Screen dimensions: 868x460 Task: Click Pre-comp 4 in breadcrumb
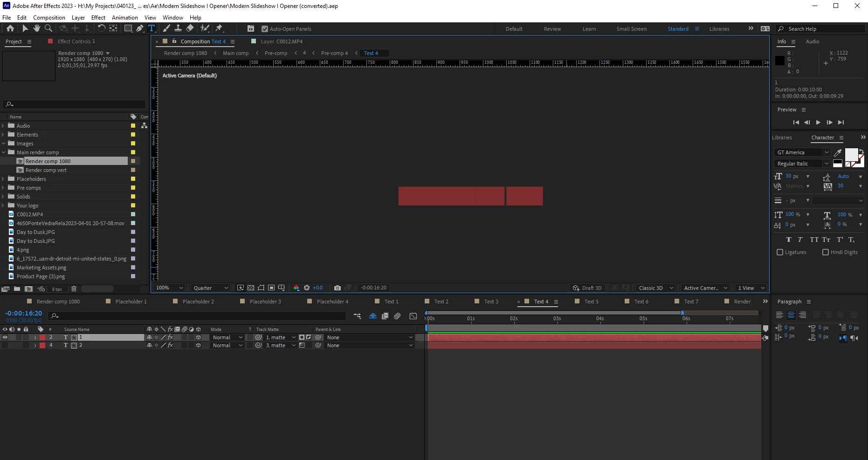click(334, 53)
